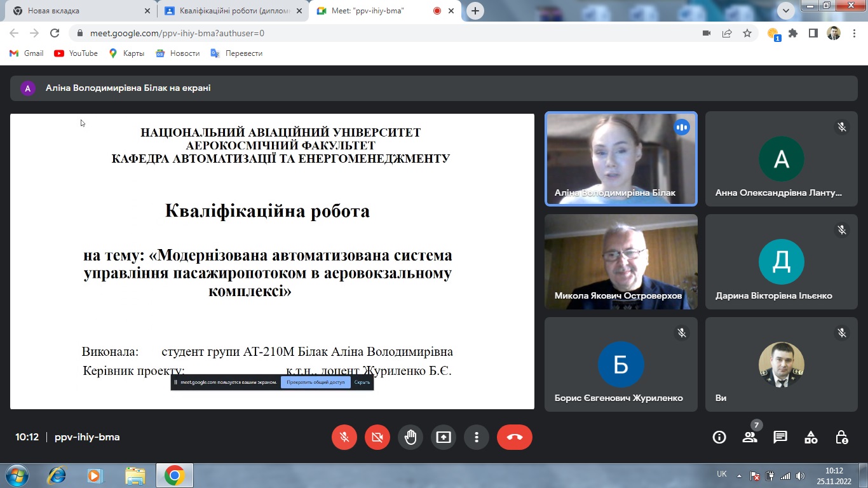Screen dimensions: 868x488
Task: Open meeting details info icon
Action: click(x=719, y=437)
